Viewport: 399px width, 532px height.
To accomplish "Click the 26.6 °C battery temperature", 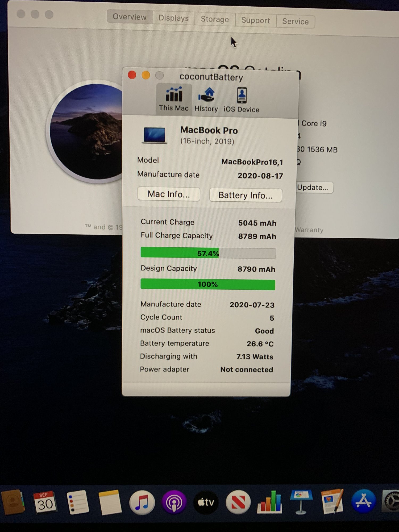I will click(x=260, y=344).
